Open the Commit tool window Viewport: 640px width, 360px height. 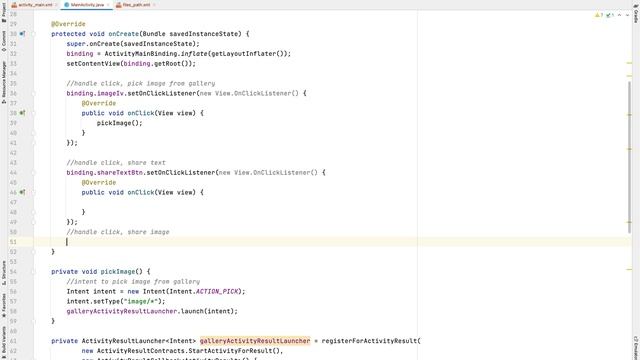4,41
